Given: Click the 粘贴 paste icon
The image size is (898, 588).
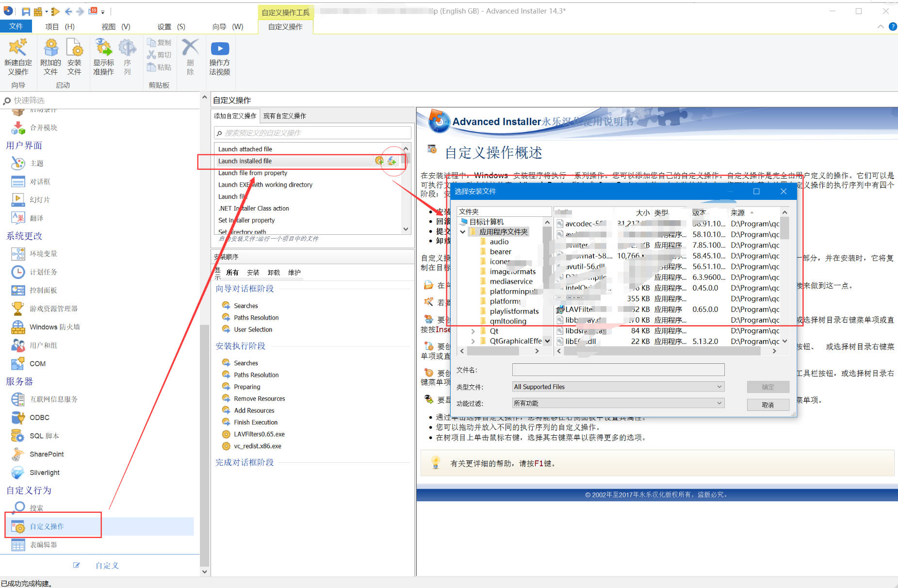Looking at the screenshot, I should [x=159, y=67].
